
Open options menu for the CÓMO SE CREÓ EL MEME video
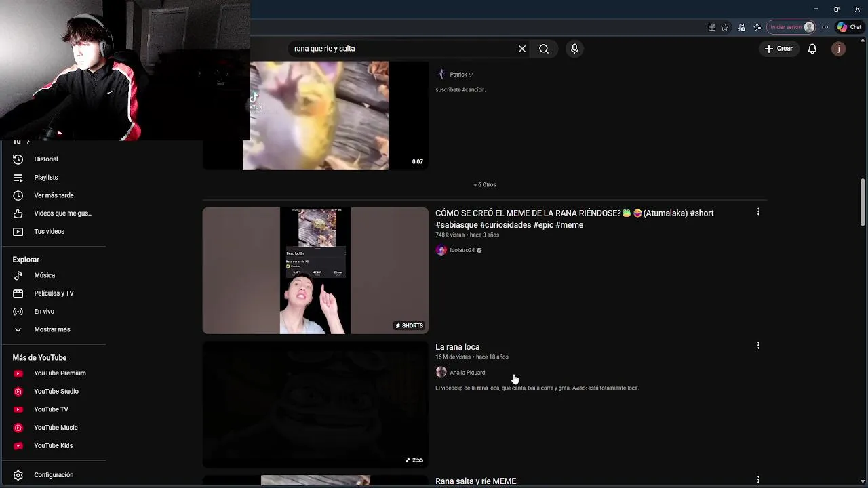(758, 212)
